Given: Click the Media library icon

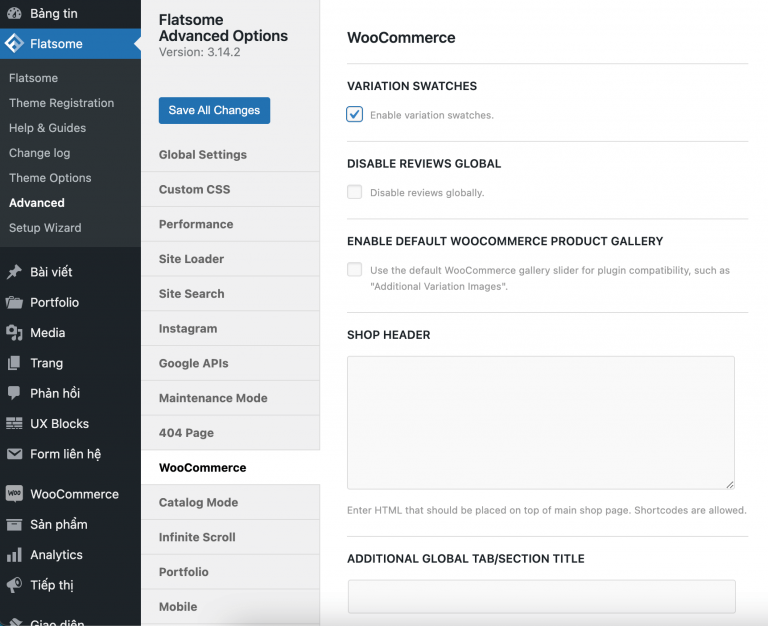Looking at the screenshot, I should tap(14, 333).
